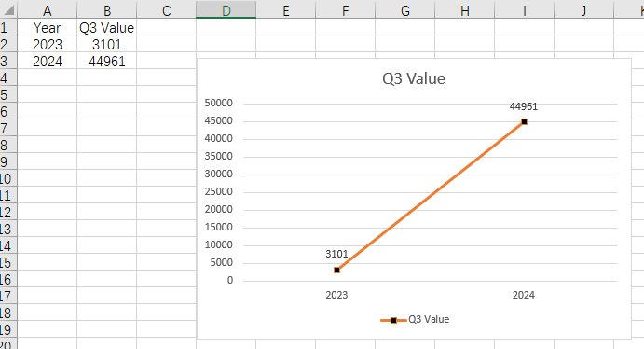Select column F header
The image size is (644, 349).
[345, 9]
